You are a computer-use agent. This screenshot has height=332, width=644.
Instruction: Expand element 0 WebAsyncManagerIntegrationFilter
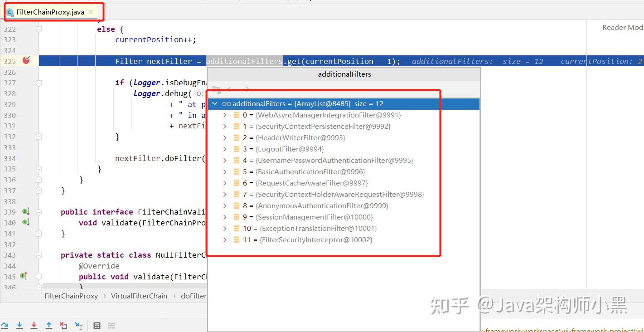point(225,115)
